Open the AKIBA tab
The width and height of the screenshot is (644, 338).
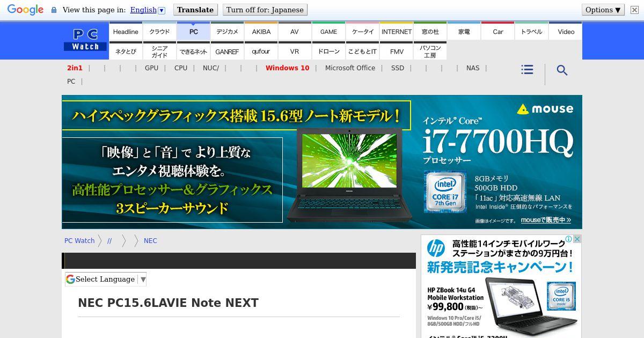(261, 32)
